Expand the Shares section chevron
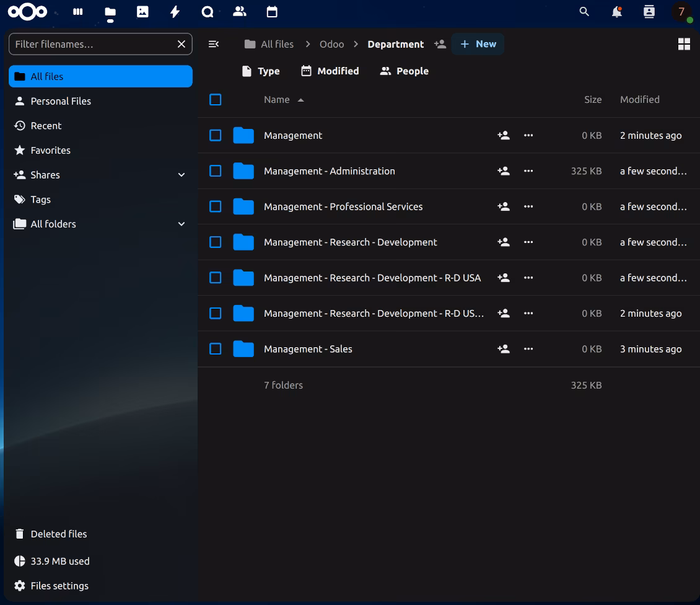 tap(182, 175)
